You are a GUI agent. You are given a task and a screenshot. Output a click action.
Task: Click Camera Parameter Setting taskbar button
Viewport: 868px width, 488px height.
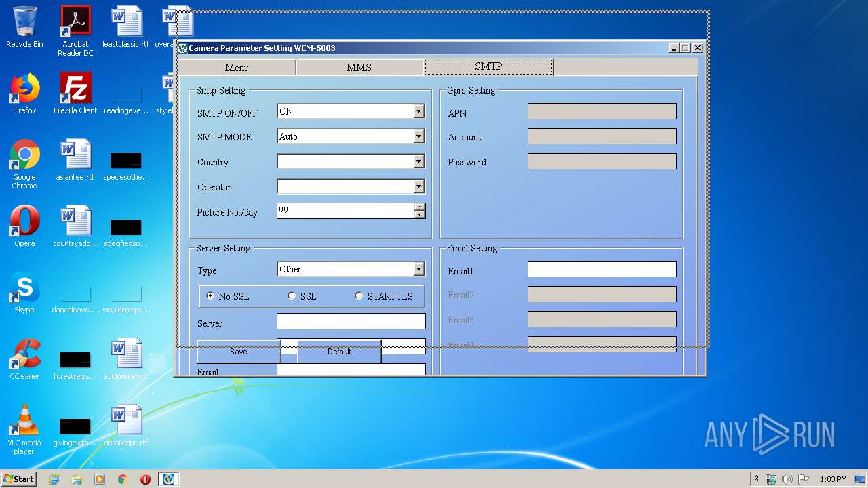click(169, 479)
